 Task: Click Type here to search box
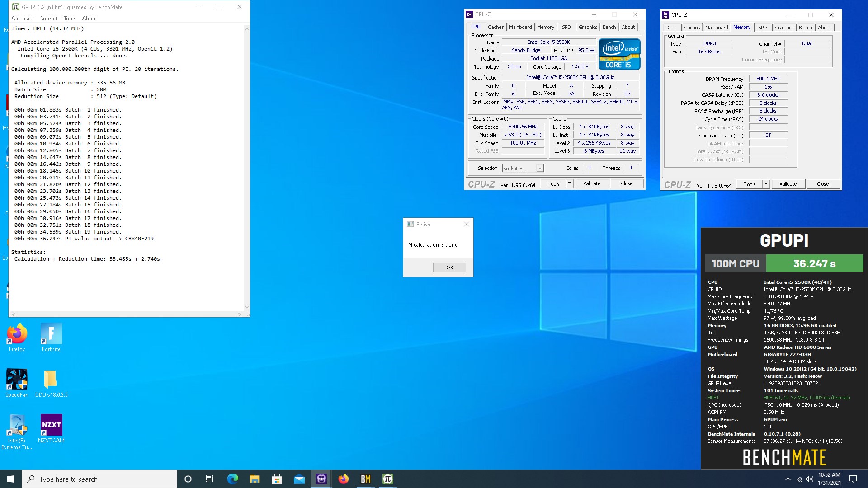[99, 479]
